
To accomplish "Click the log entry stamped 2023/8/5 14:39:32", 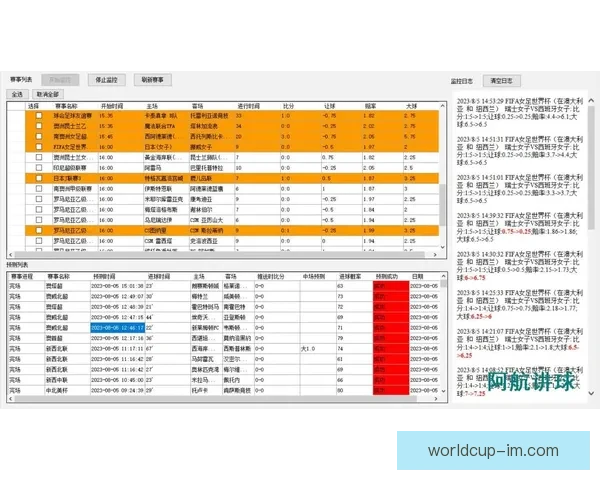I will click(520, 227).
